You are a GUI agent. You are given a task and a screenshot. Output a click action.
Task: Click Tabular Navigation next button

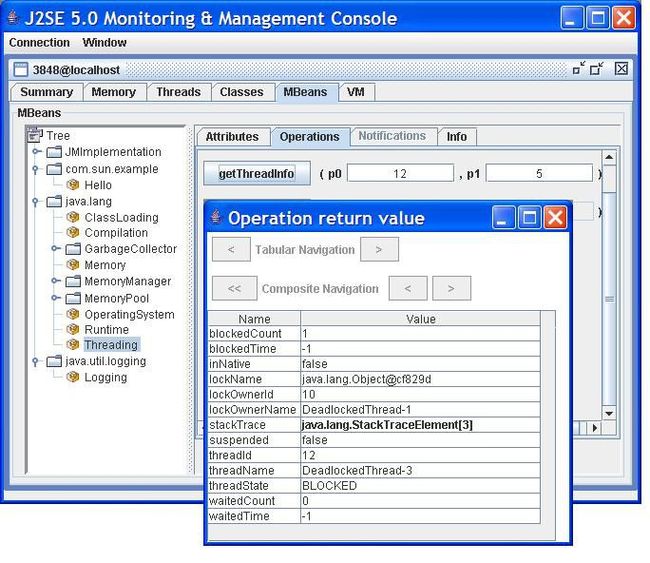(379, 249)
